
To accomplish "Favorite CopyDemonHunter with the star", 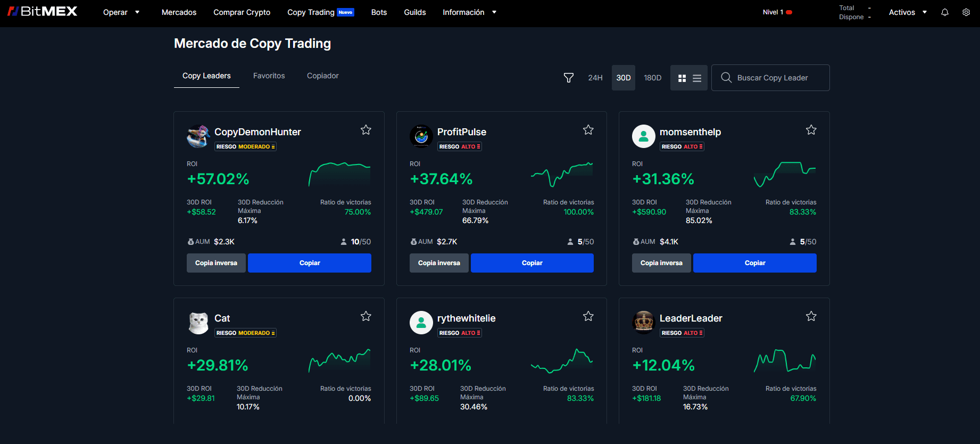I will (x=366, y=130).
